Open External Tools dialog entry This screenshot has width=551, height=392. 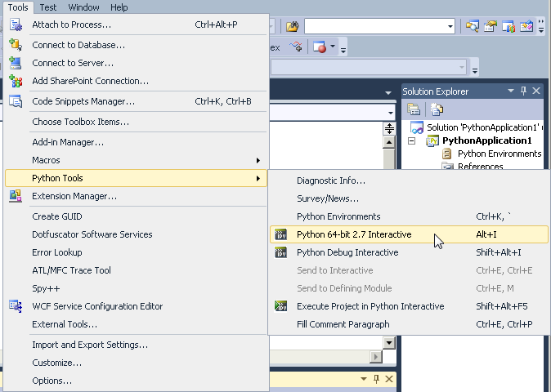pyautogui.click(x=136, y=324)
